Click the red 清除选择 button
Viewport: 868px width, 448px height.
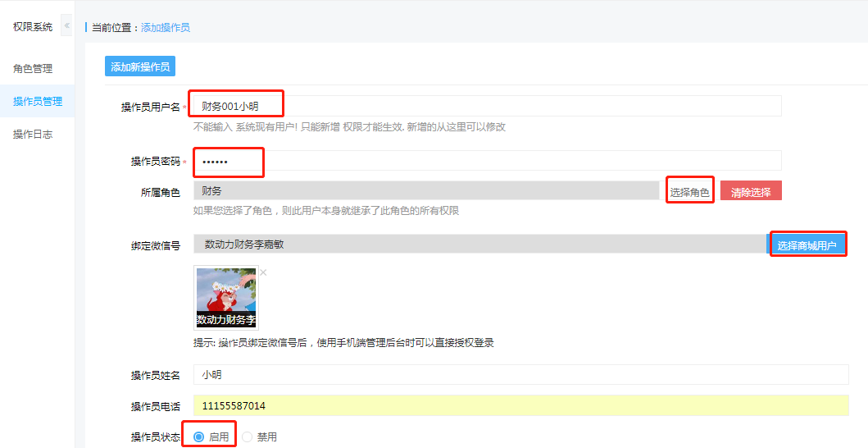(x=751, y=190)
